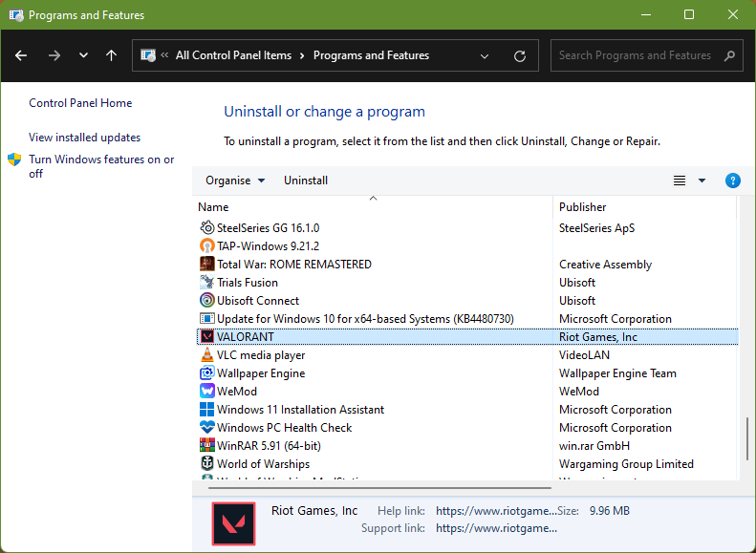Expand the address bar history dropdown
Image resolution: width=756 pixels, height=553 pixels.
pyautogui.click(x=485, y=56)
